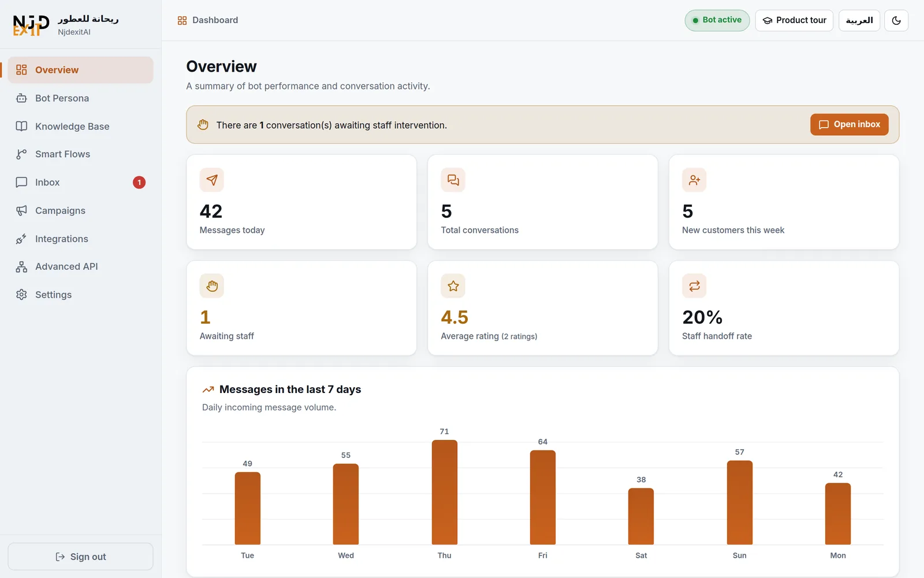Click the Total conversations chat-bubbles icon
Viewport: 924px width, 578px height.
tap(453, 180)
